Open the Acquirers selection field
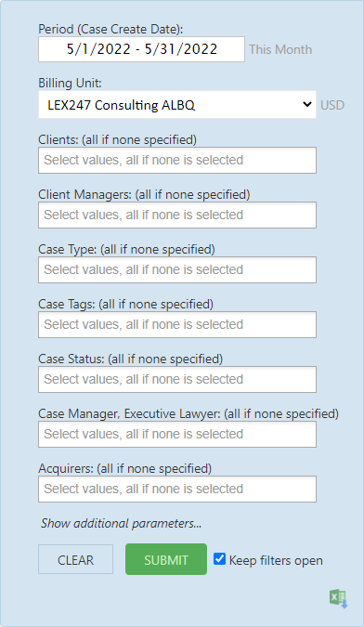 (x=177, y=489)
